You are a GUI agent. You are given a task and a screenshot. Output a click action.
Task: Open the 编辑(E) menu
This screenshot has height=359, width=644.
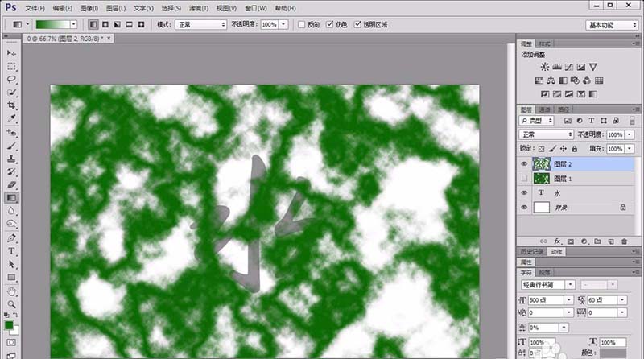coord(63,8)
